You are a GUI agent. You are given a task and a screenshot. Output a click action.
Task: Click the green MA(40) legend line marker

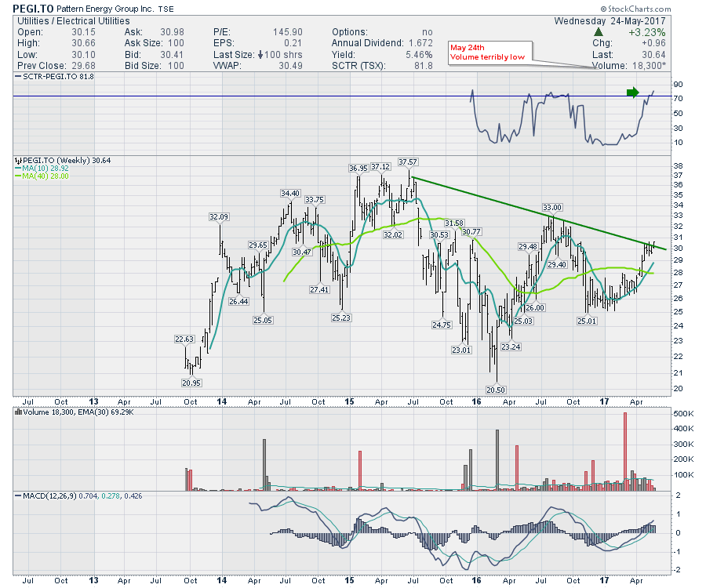pos(18,176)
